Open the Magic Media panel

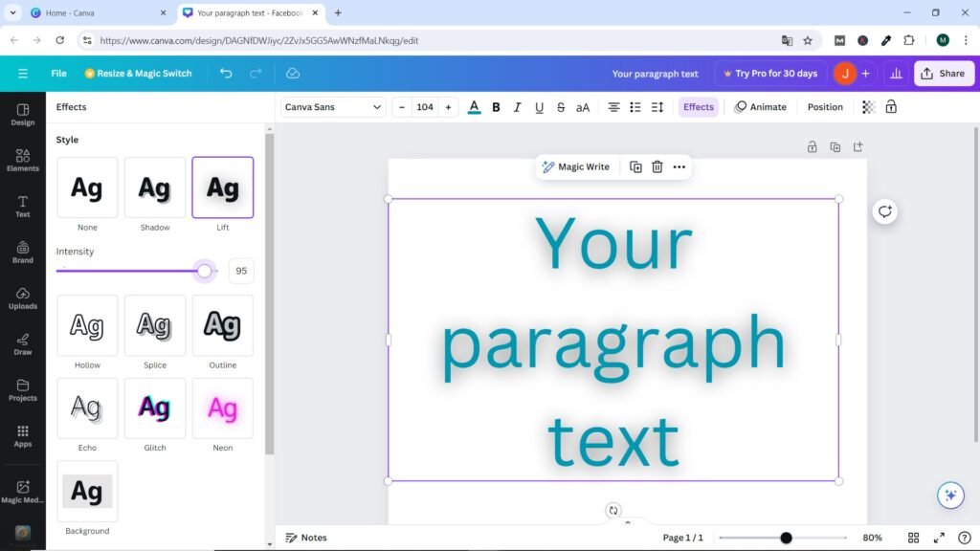22,492
